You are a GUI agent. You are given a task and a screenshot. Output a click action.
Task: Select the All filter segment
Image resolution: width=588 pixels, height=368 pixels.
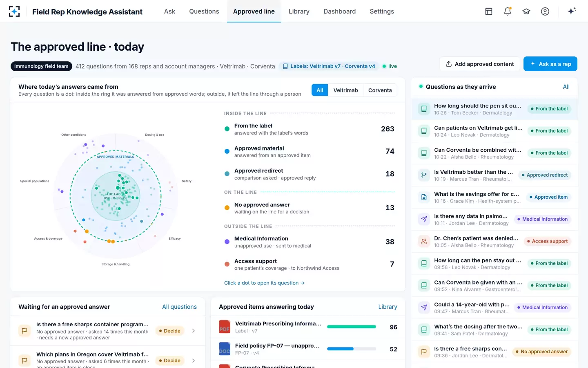pyautogui.click(x=320, y=90)
